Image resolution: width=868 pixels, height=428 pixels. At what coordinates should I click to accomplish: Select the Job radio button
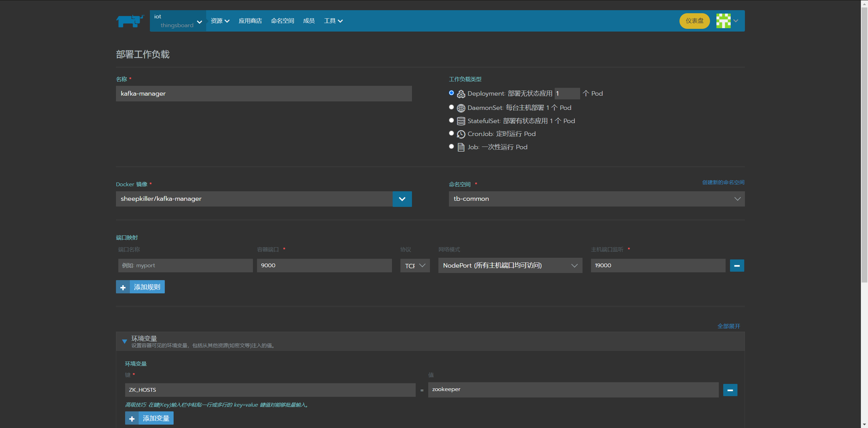pyautogui.click(x=451, y=147)
